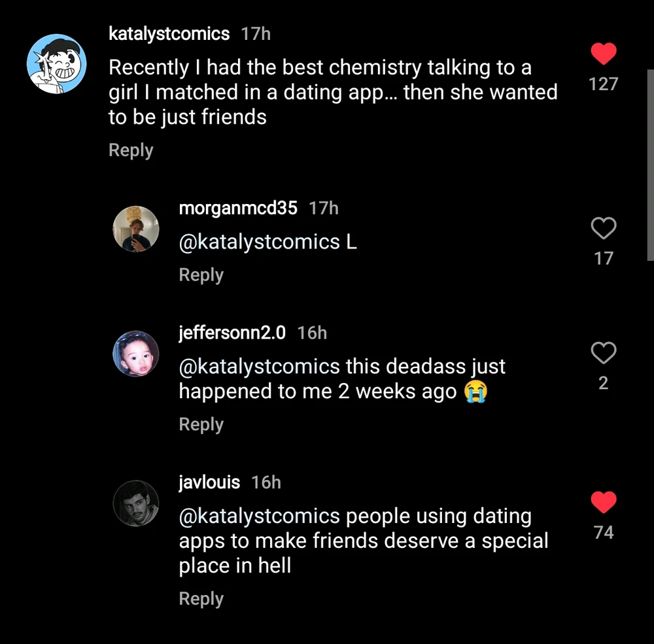
Task: Reply to morganmcd35's comment
Action: (201, 275)
